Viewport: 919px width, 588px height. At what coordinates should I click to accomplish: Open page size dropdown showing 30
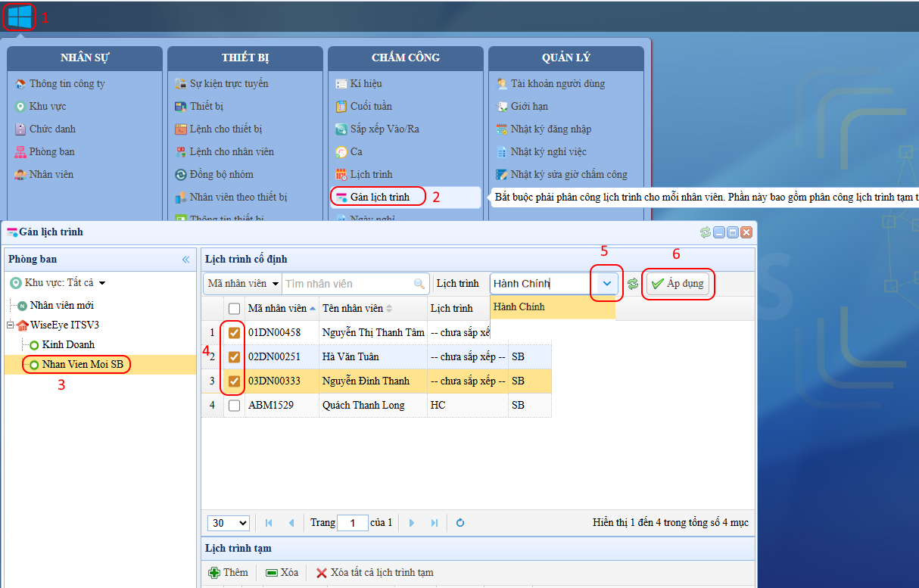[x=229, y=523]
